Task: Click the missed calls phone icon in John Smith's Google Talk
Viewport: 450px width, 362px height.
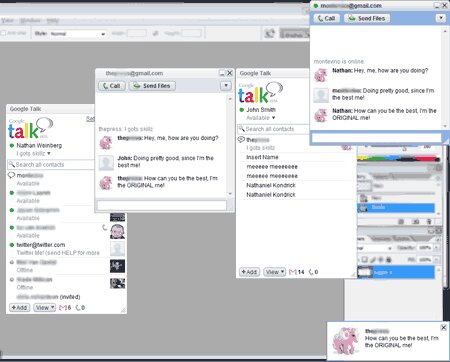Action: (311, 272)
